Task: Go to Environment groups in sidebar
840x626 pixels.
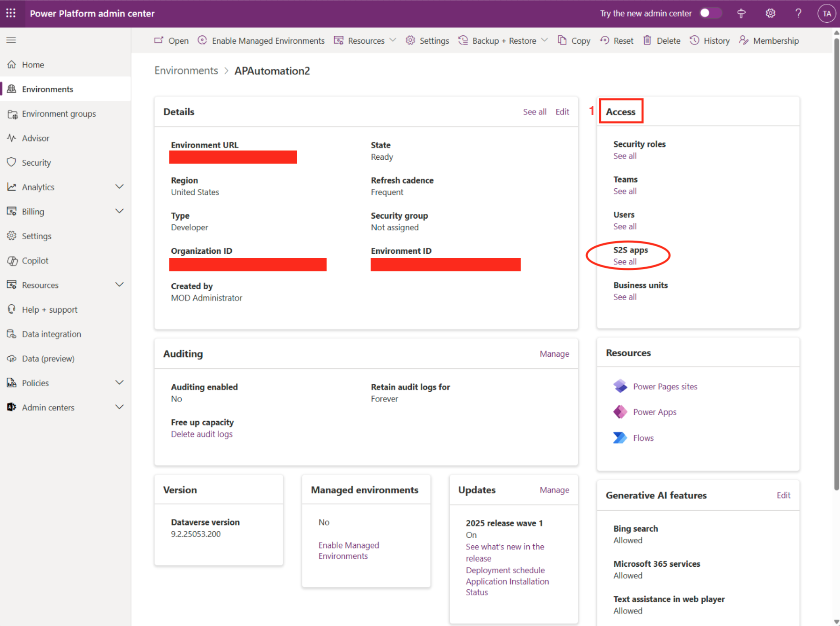Action: [x=59, y=114]
